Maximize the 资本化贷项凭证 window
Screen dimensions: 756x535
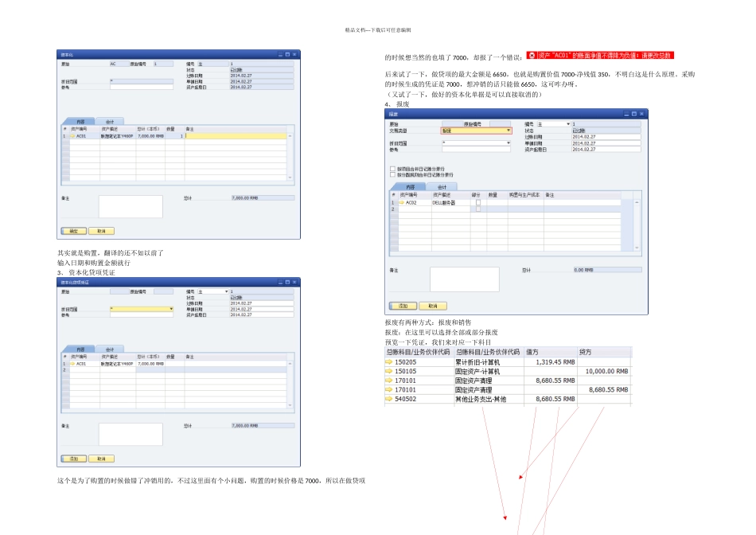(287, 282)
